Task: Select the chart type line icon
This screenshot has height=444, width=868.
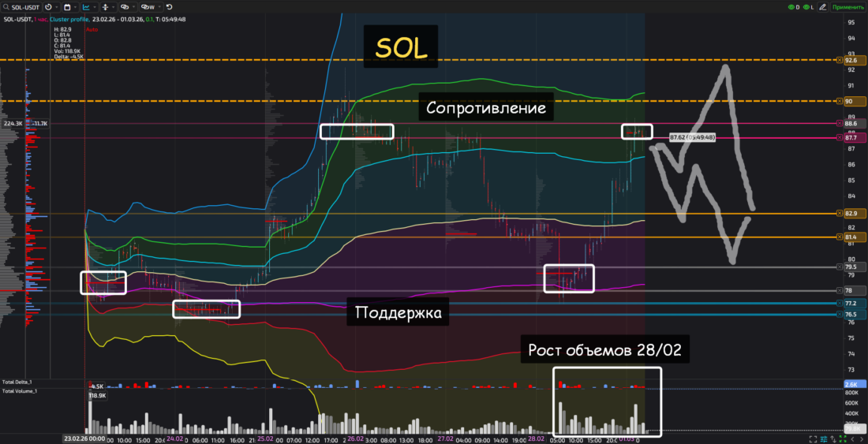Action: coord(86,7)
